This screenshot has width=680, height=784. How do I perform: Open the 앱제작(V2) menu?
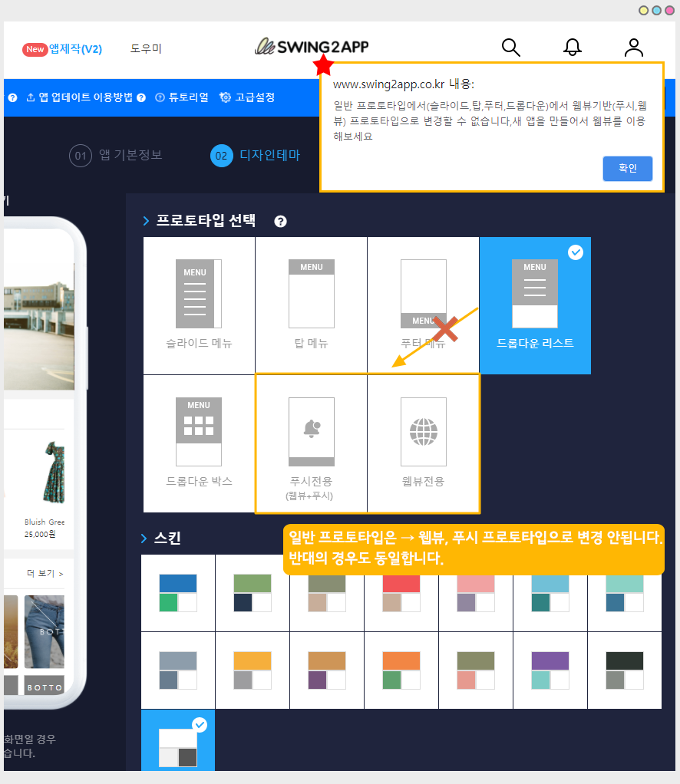(74, 49)
